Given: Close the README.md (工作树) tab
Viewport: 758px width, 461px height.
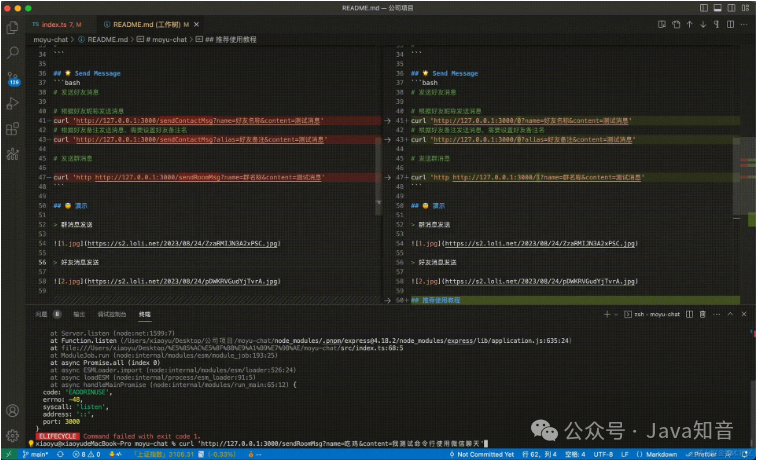Looking at the screenshot, I should coord(196,25).
